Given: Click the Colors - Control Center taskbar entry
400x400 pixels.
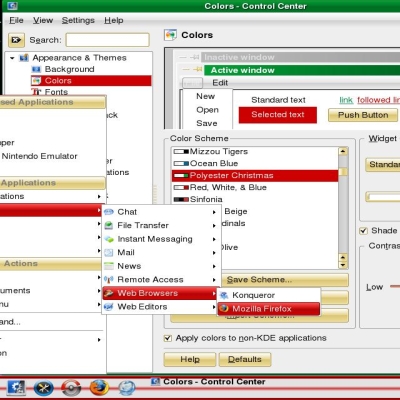Looking at the screenshot, I should (208, 382).
